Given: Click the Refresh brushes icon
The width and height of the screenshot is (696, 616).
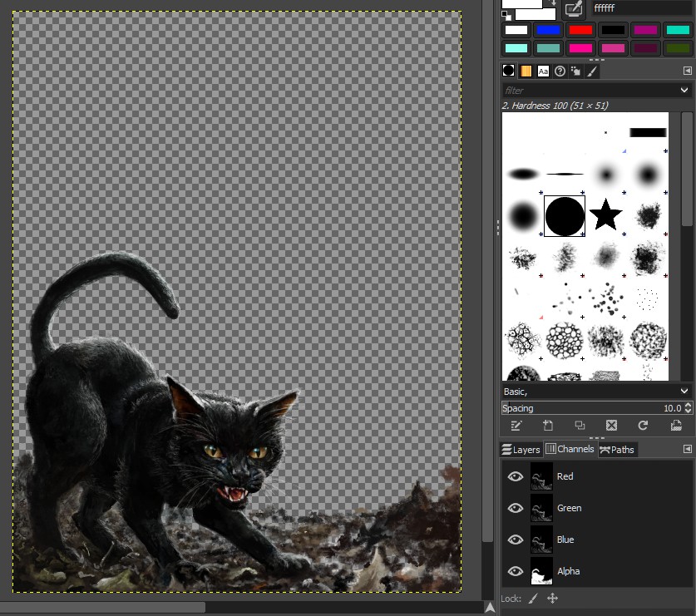Looking at the screenshot, I should click(x=643, y=426).
